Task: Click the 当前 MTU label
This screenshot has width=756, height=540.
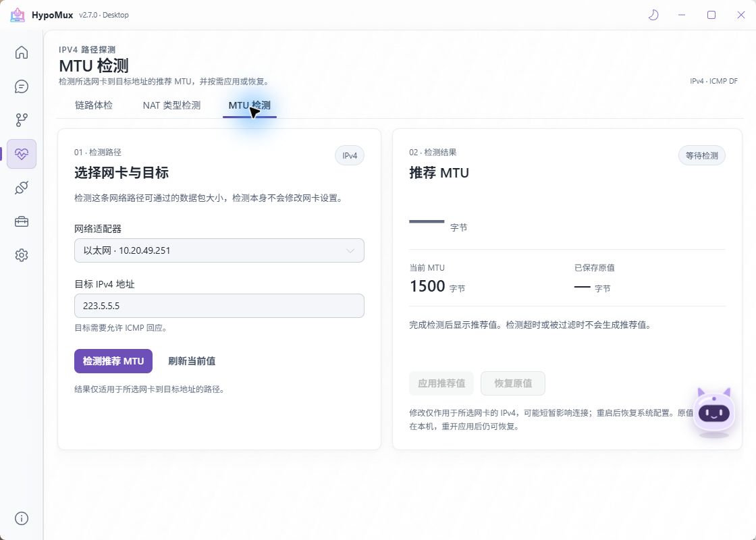Action: pos(427,267)
